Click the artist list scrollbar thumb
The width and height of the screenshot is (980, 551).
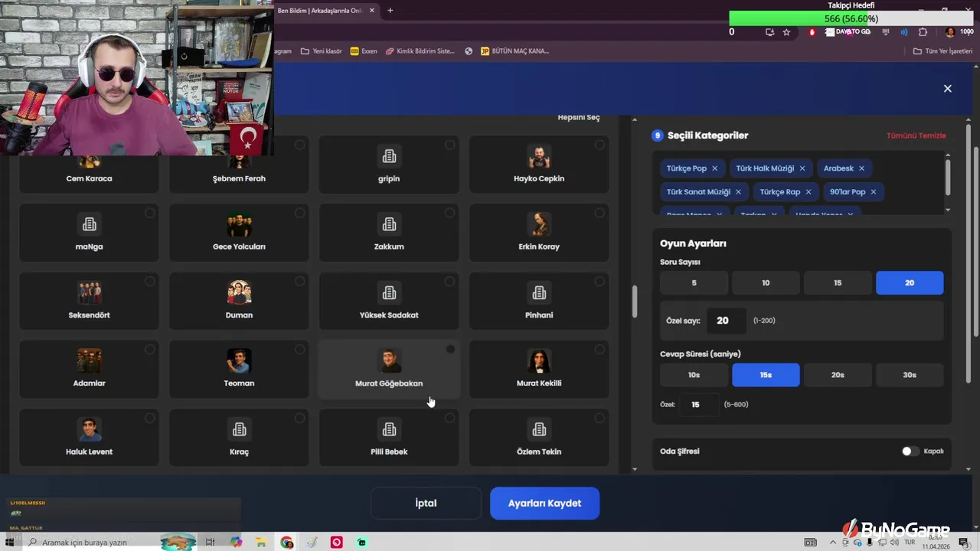[634, 302]
